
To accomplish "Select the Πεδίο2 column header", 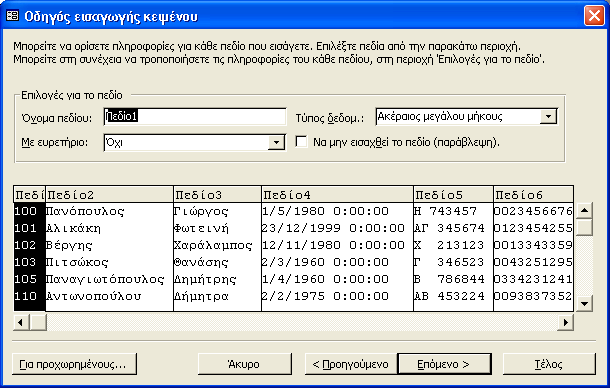I will (x=109, y=194).
